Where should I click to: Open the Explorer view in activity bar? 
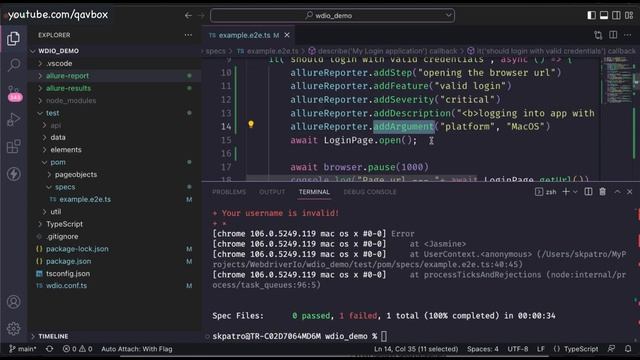pyautogui.click(x=13, y=39)
